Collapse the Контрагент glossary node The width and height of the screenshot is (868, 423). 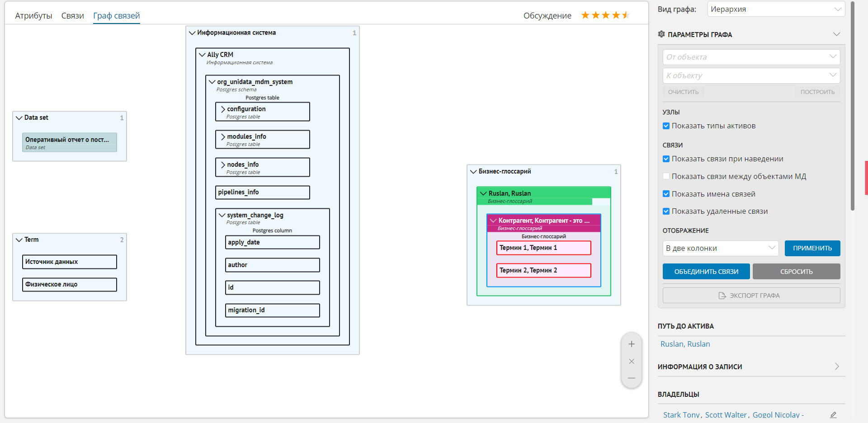pos(493,221)
